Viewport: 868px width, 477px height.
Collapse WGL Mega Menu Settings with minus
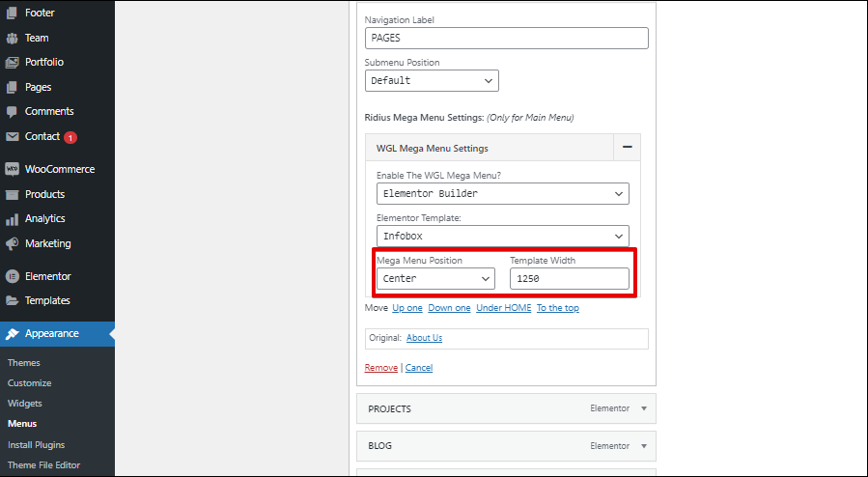click(x=628, y=147)
